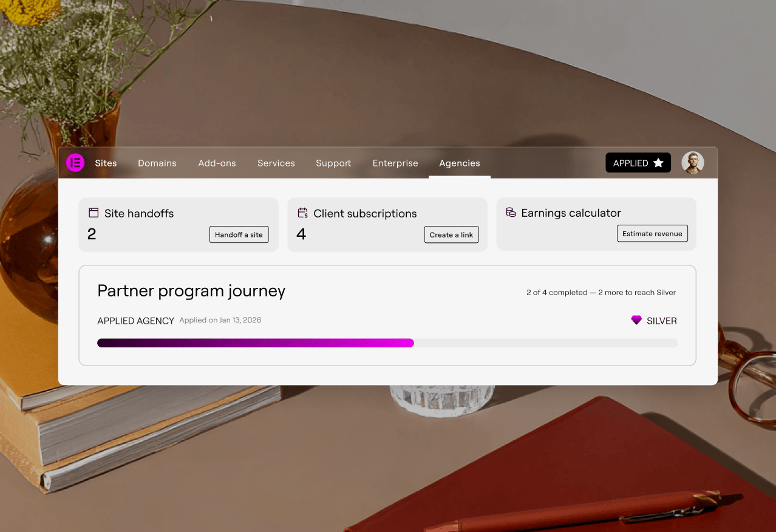Navigate to the Support tab
This screenshot has height=532, width=776.
[x=333, y=163]
